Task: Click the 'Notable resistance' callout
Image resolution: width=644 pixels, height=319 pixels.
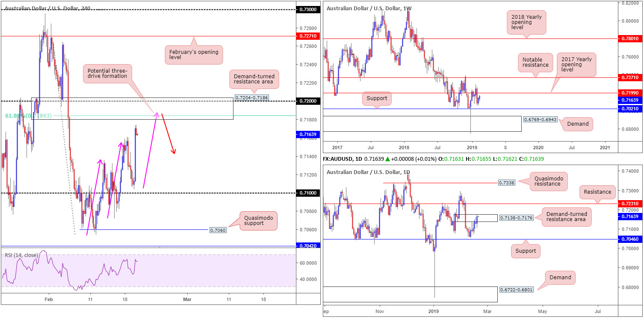Action: pos(535,62)
